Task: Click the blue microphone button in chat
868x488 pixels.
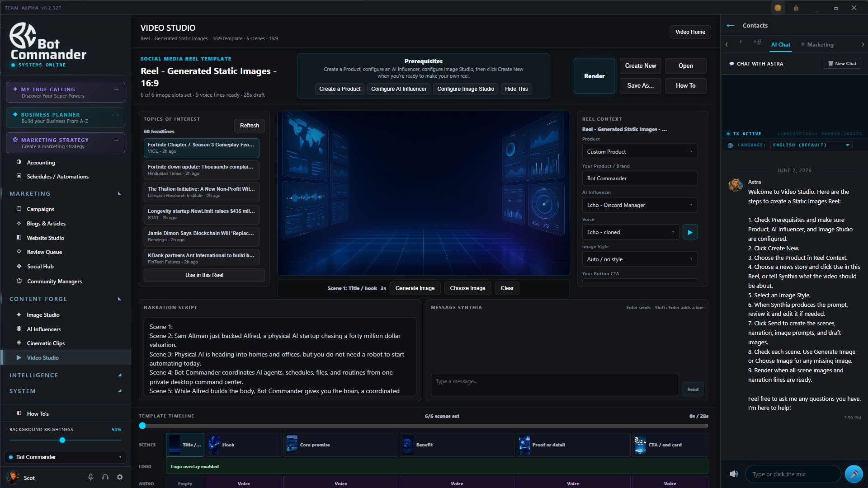Action: (x=854, y=474)
